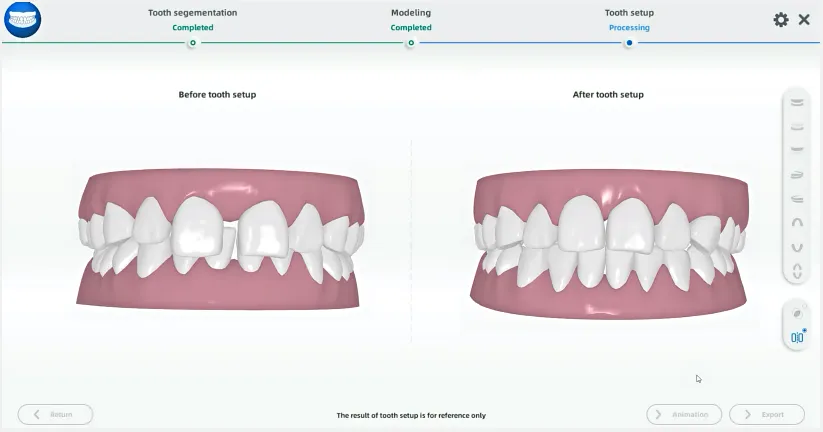
Task: Show only the upper jaw view
Action: click(797, 126)
